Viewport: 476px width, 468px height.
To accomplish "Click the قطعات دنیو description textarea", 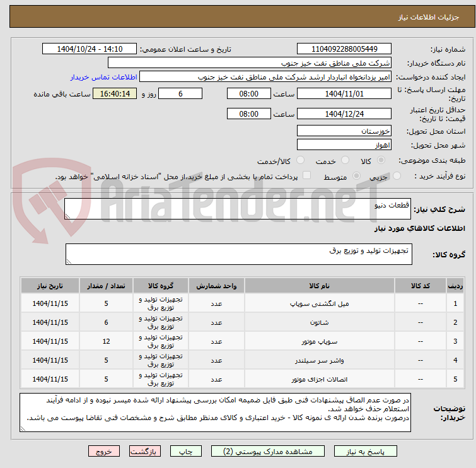I will pyautogui.click(x=238, y=209).
